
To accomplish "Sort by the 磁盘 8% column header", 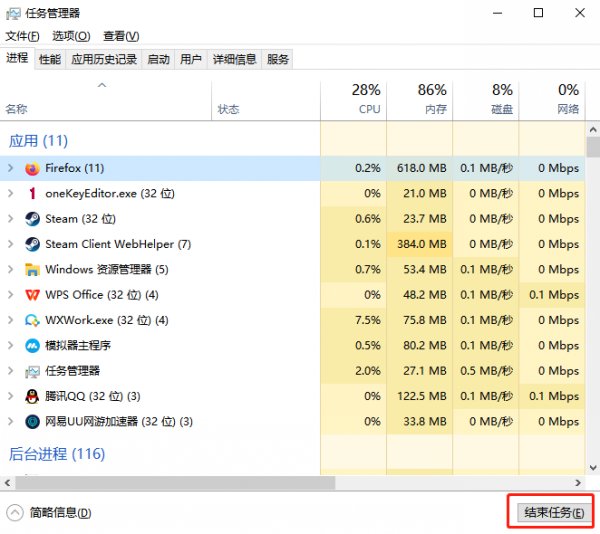I will [486, 100].
